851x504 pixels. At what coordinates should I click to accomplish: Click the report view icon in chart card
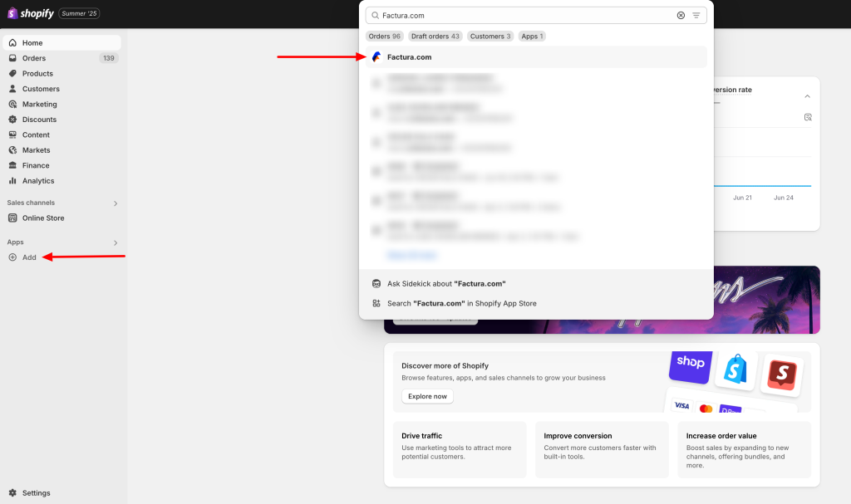point(808,117)
